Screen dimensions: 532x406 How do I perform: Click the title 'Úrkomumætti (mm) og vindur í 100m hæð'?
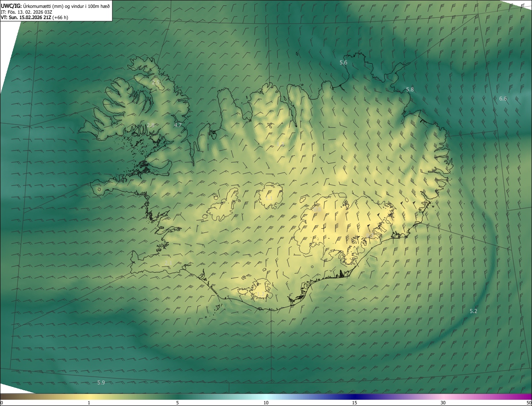point(66,6)
